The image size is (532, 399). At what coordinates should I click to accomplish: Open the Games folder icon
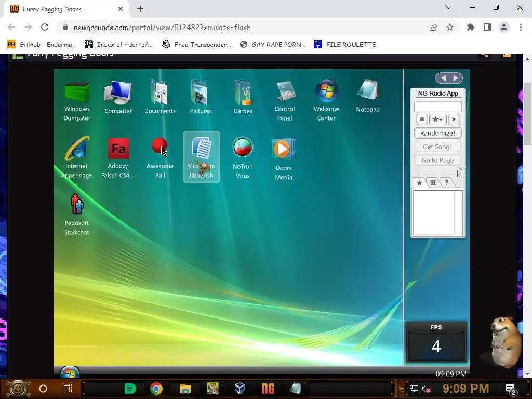coord(243,97)
